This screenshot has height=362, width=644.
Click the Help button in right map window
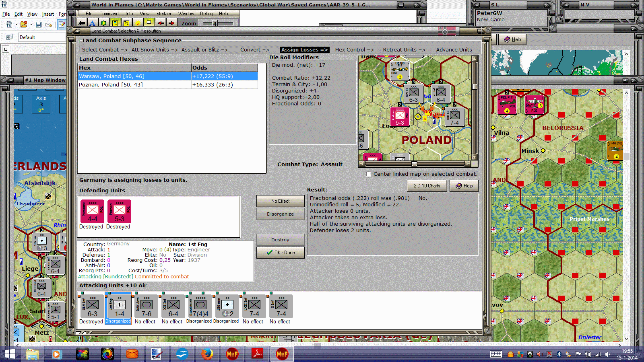click(512, 39)
